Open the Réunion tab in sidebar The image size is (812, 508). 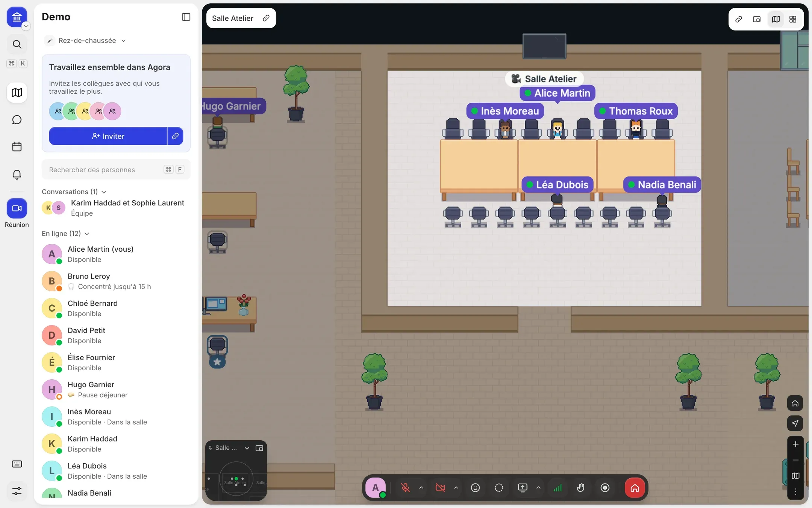coord(17,213)
